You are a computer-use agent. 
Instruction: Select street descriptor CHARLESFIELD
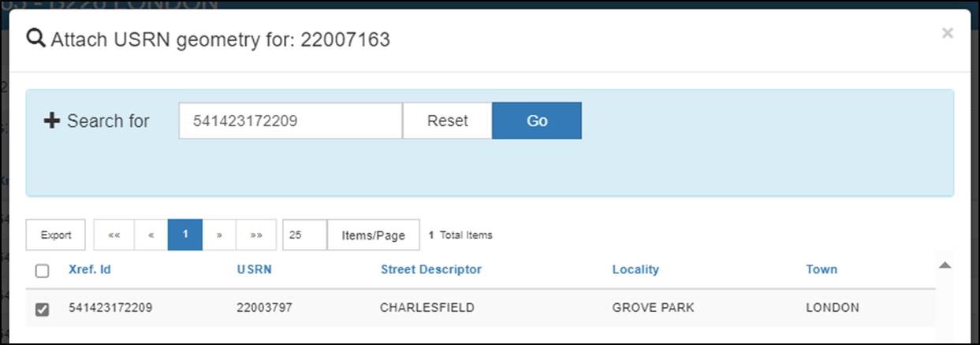(x=427, y=307)
